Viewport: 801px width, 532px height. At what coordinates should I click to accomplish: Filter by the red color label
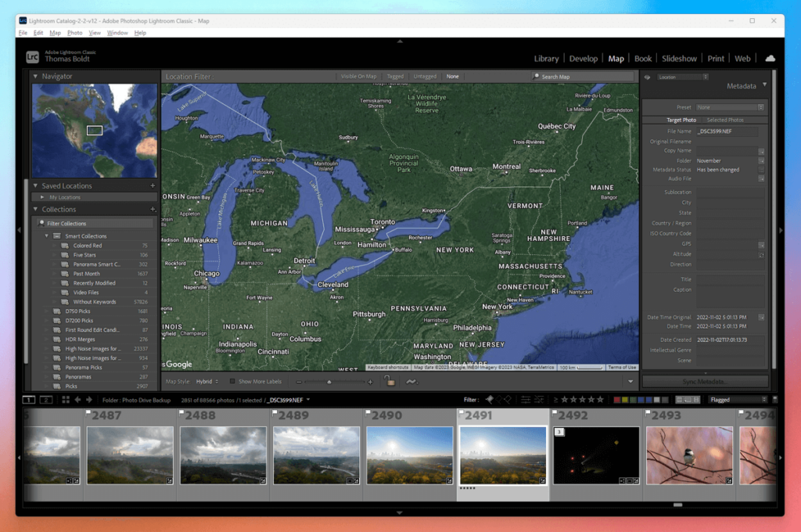click(x=616, y=400)
